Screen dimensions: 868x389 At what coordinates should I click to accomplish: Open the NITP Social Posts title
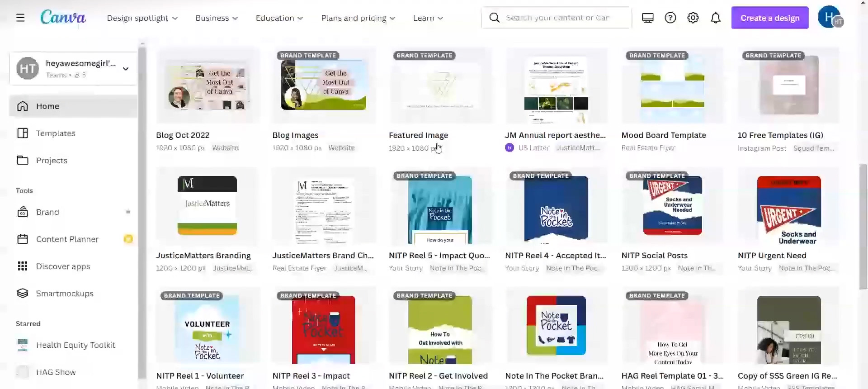click(x=654, y=255)
